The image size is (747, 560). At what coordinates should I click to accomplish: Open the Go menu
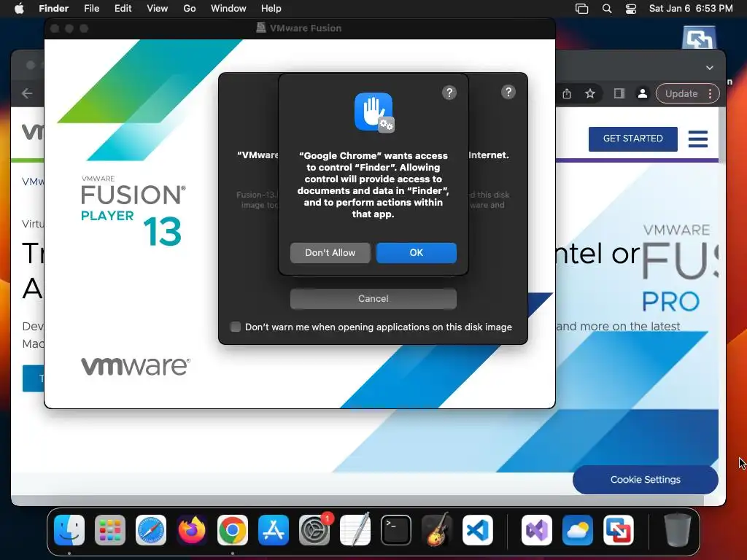coord(190,8)
